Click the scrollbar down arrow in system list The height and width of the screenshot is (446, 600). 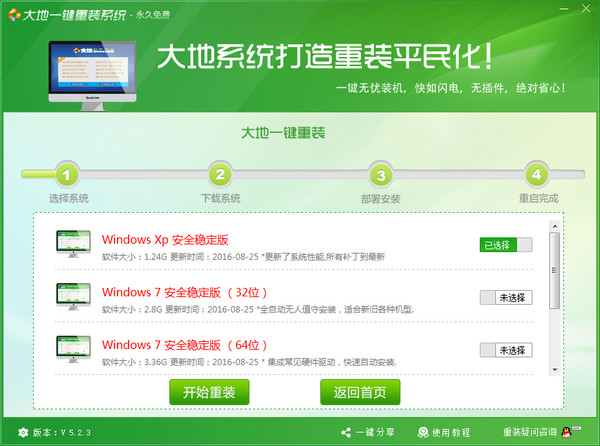(554, 370)
